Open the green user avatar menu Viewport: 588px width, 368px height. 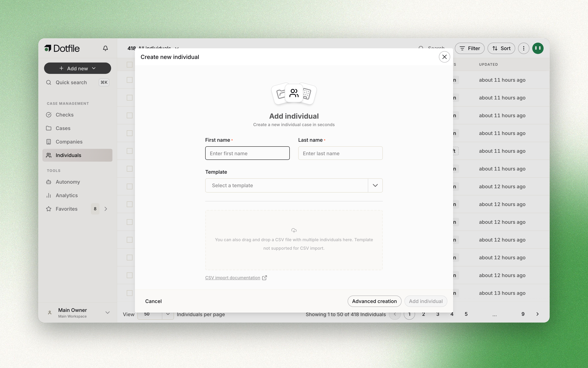[x=538, y=48]
